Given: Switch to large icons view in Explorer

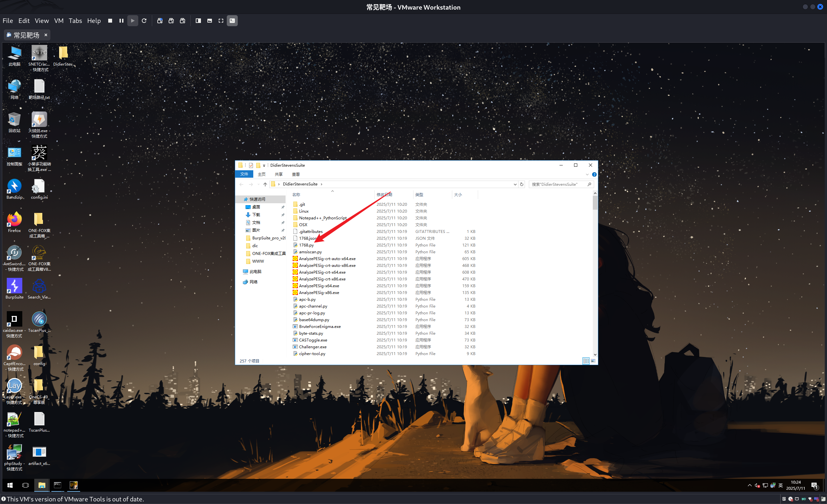Looking at the screenshot, I should pyautogui.click(x=593, y=361).
